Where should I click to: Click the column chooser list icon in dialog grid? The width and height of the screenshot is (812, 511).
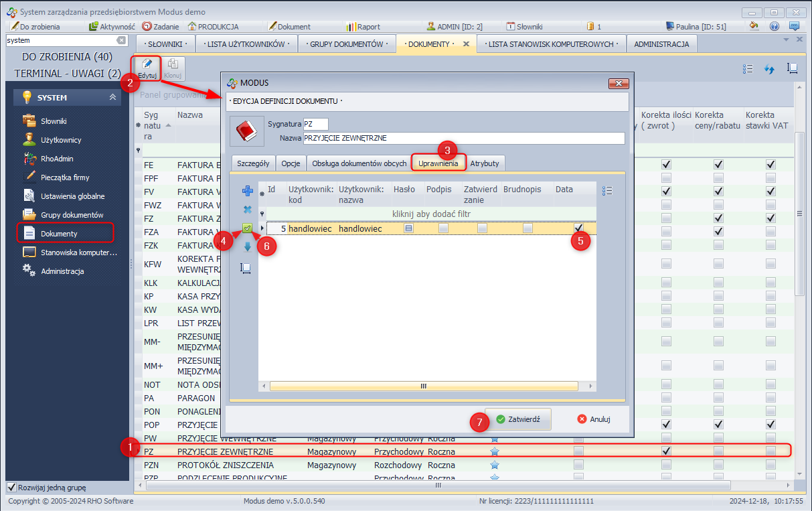[x=607, y=191]
